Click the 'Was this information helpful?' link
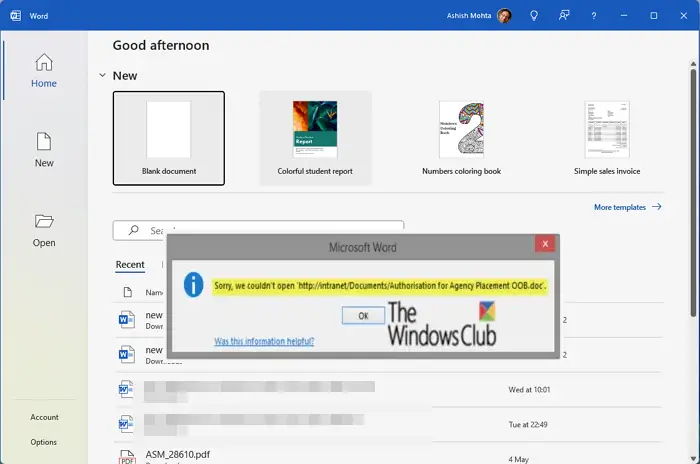 [264, 341]
